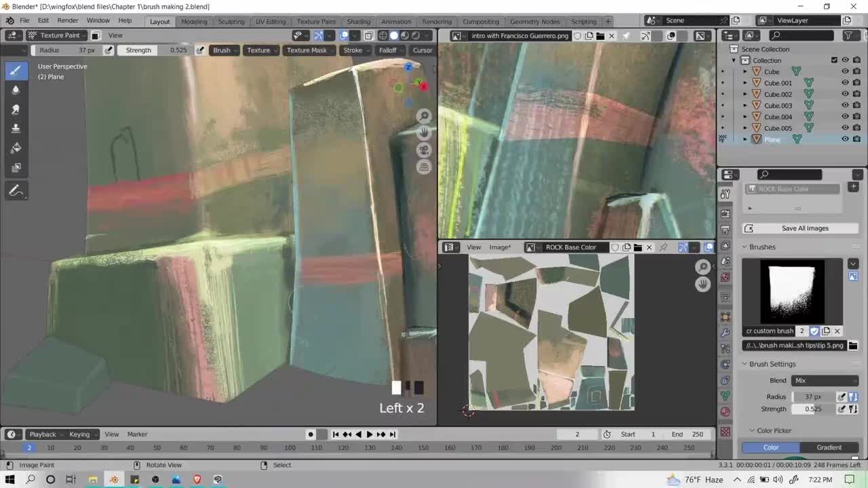The image size is (868, 488).
Task: Select the Soften tool in toolbar
Action: click(16, 89)
